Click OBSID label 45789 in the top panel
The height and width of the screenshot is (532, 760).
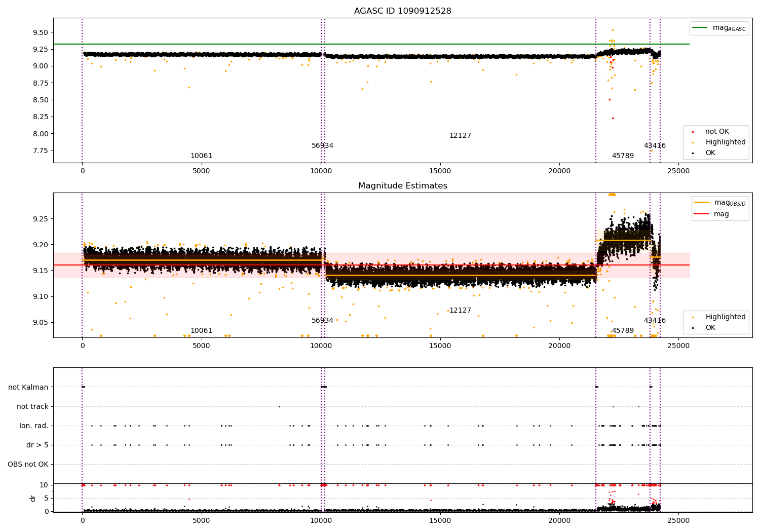(x=623, y=156)
